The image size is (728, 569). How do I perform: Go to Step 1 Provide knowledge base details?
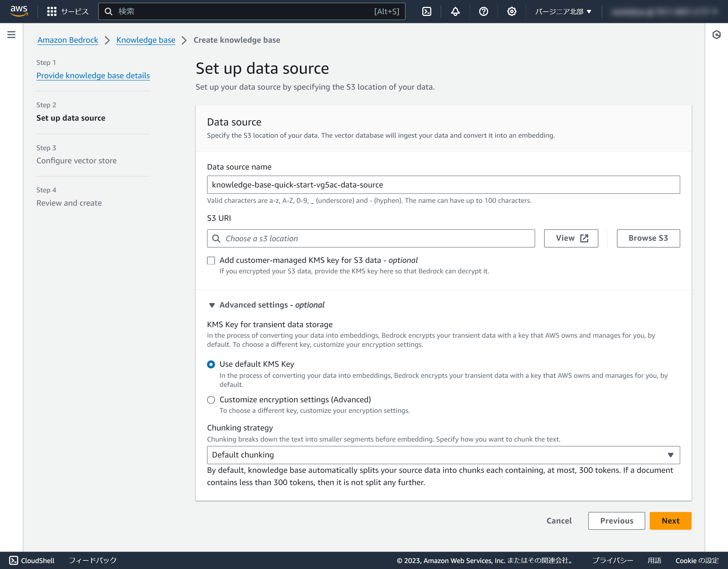(x=93, y=75)
